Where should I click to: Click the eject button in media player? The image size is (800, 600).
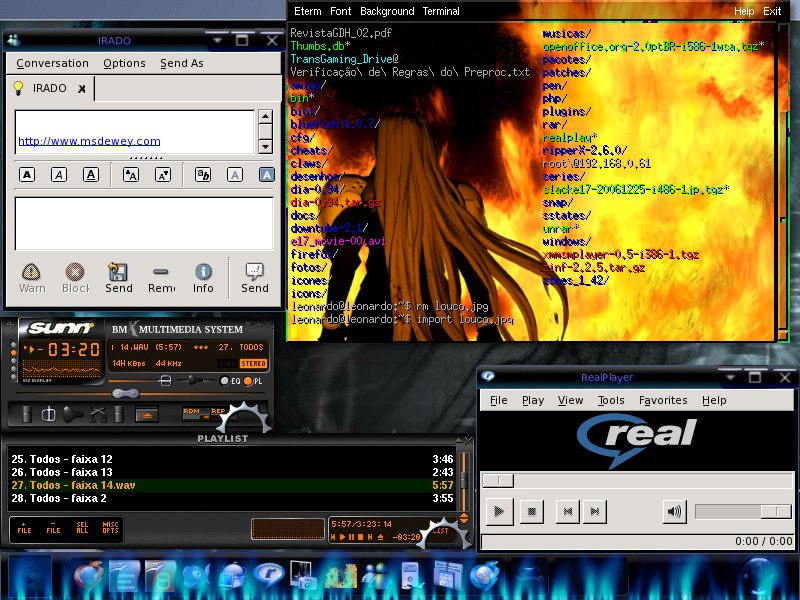point(147,414)
